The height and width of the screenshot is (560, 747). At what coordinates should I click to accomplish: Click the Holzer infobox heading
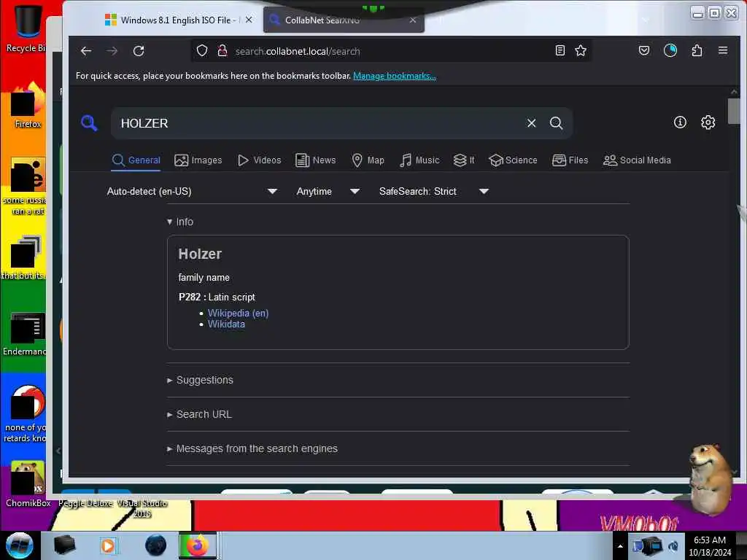(x=200, y=254)
